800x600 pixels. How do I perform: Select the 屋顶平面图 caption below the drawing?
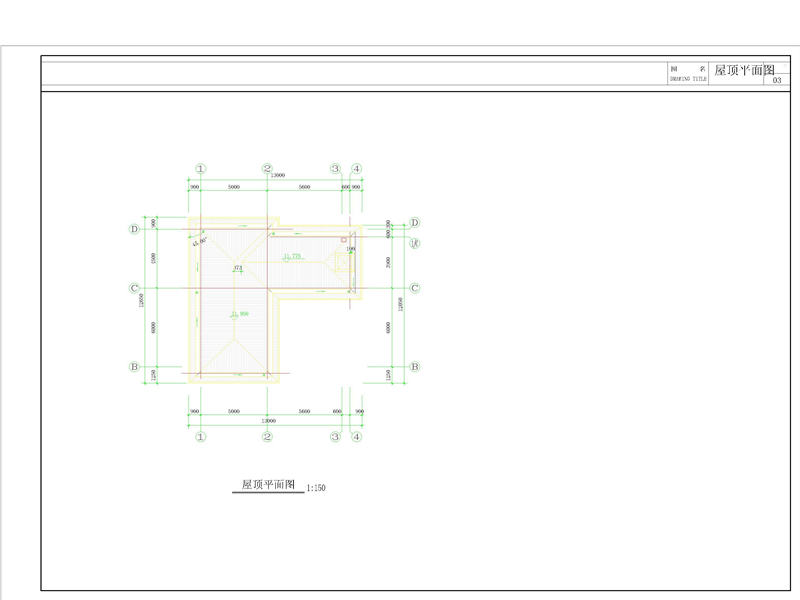pyautogui.click(x=267, y=485)
